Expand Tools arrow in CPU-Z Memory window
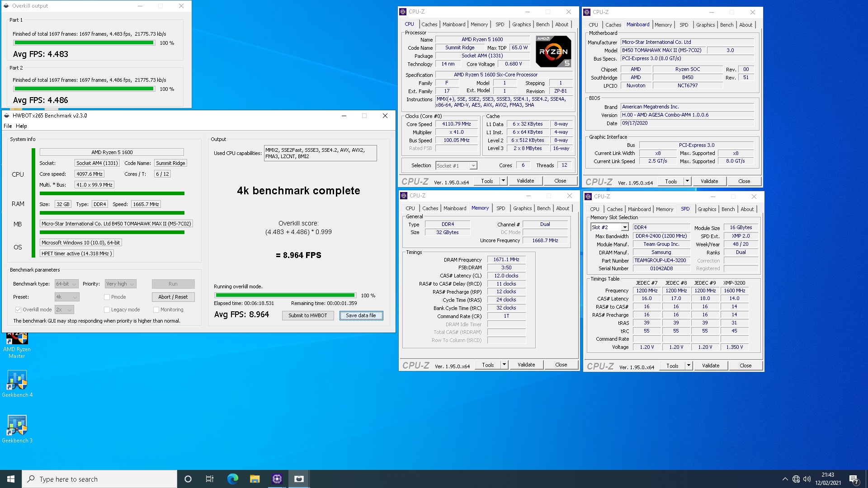Viewport: 868px width, 488px height. (504, 365)
